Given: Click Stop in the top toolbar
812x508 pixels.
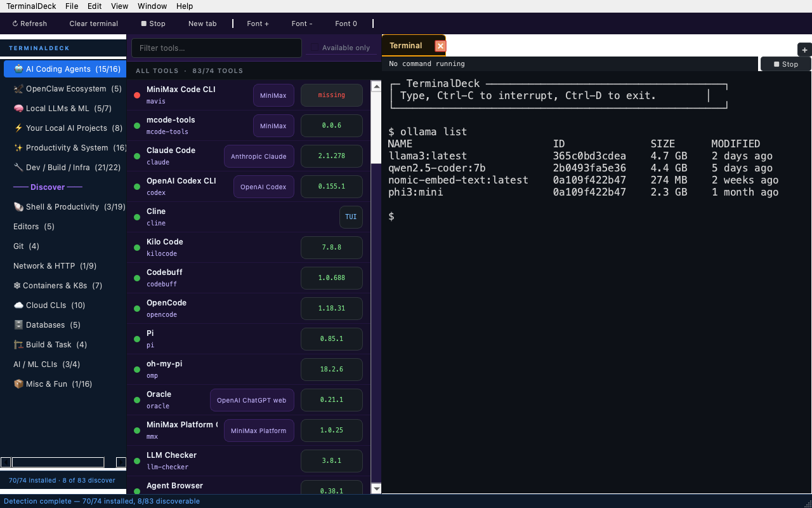Looking at the screenshot, I should (153, 23).
